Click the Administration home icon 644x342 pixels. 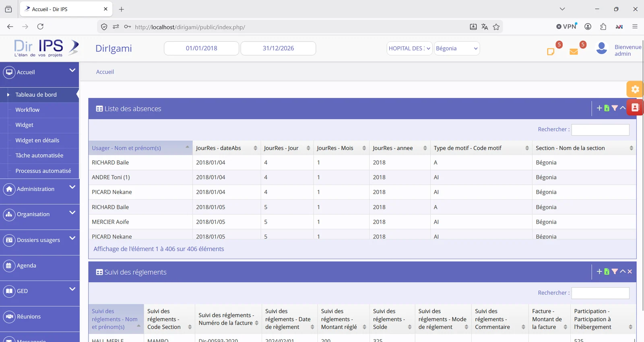pyautogui.click(x=9, y=189)
